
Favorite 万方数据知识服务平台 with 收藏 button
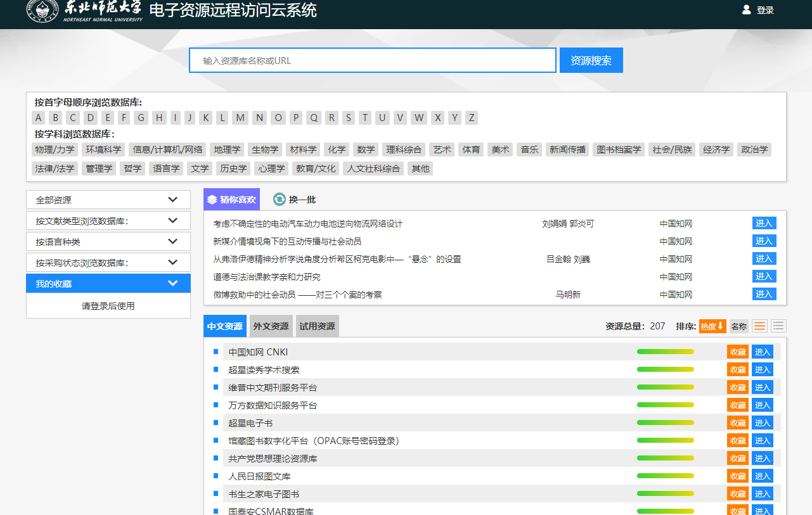click(737, 405)
